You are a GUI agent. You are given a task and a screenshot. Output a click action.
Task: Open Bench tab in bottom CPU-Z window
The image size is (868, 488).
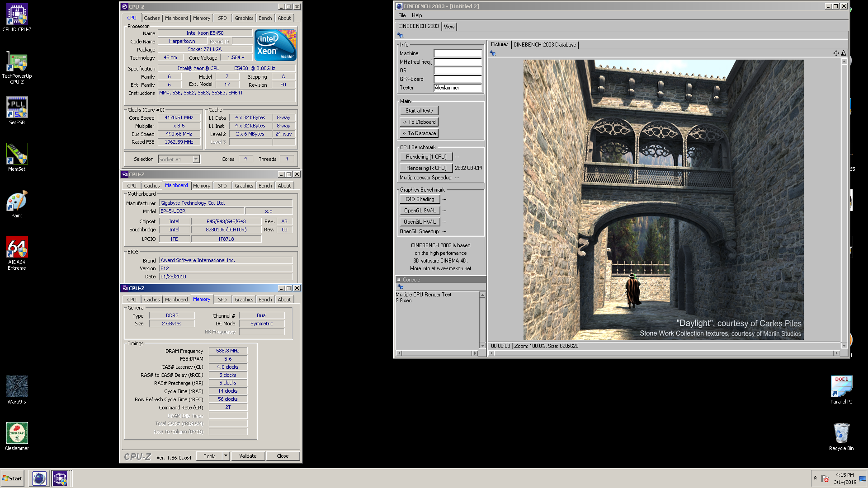point(265,300)
